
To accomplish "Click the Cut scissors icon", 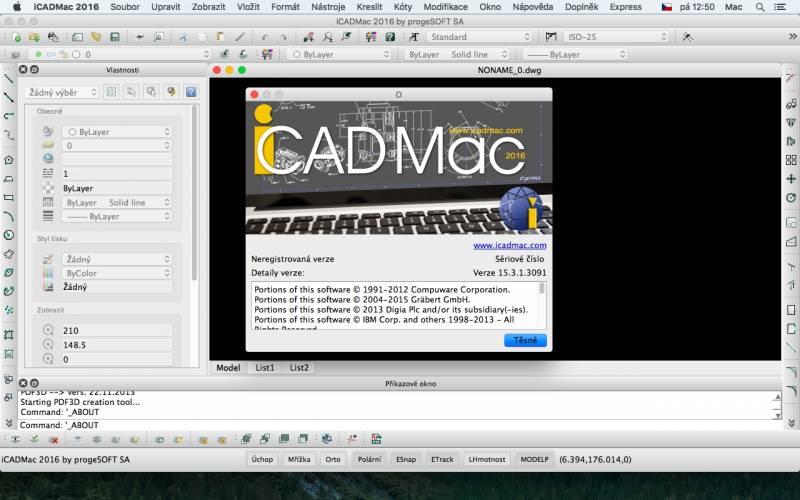I will [183, 37].
